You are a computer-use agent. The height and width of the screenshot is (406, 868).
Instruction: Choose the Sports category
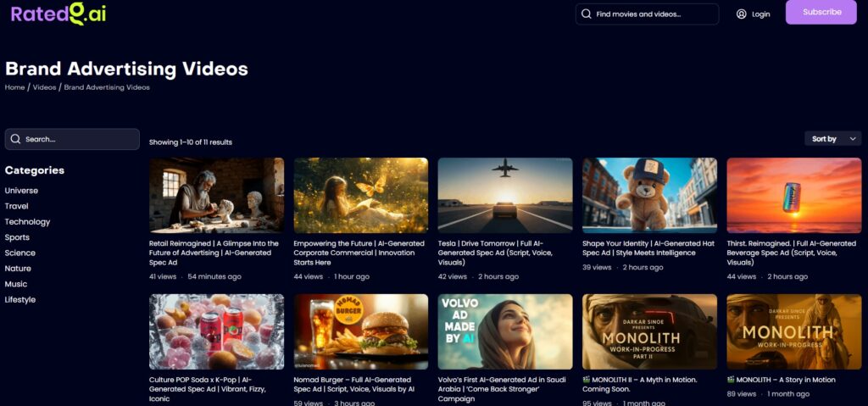coord(17,237)
